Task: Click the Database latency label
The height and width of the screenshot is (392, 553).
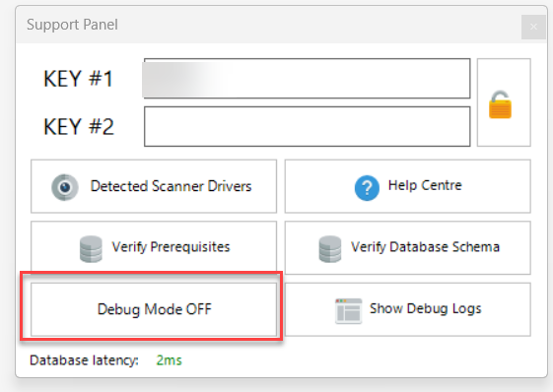Action: pyautogui.click(x=85, y=360)
